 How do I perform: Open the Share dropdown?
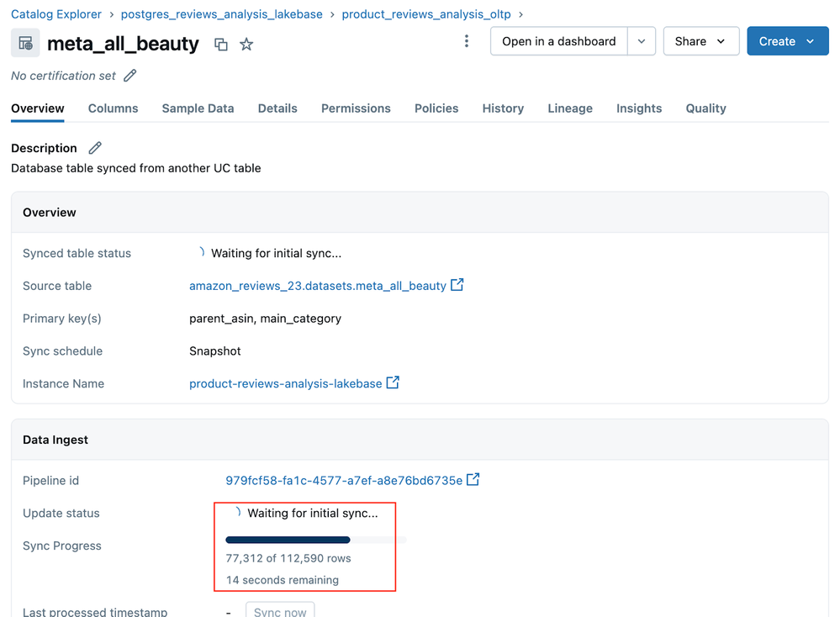point(700,41)
